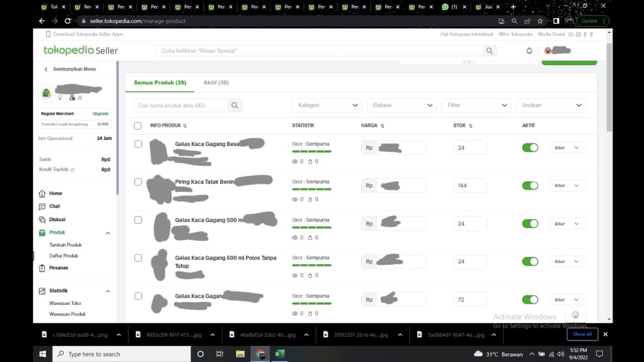Toggle the active switch for the stock 72 product
The image size is (644, 362).
(x=530, y=300)
